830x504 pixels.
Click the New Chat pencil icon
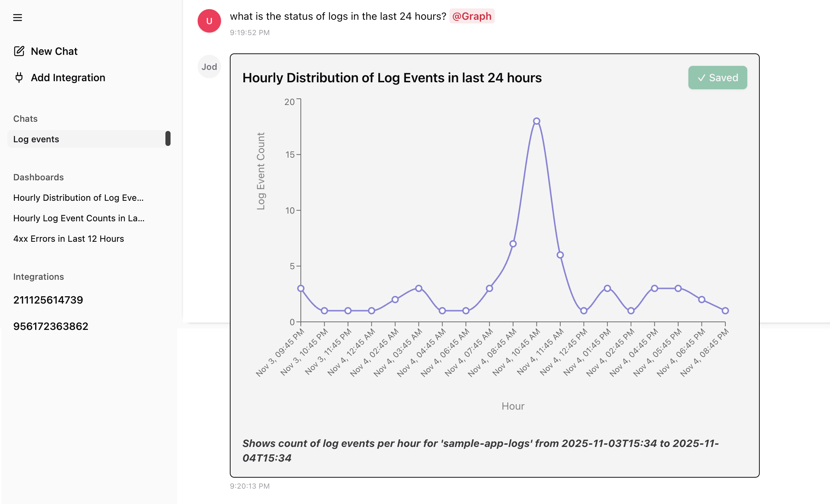[x=19, y=51]
